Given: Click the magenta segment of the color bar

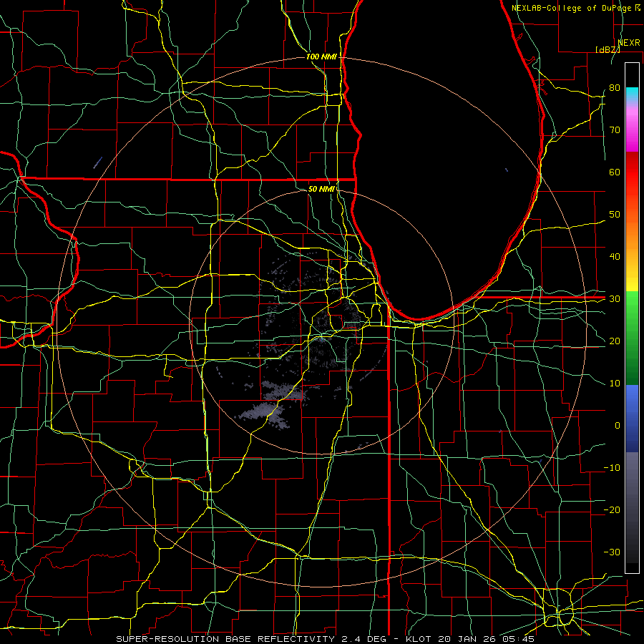Looking at the screenshot, I should [632, 132].
